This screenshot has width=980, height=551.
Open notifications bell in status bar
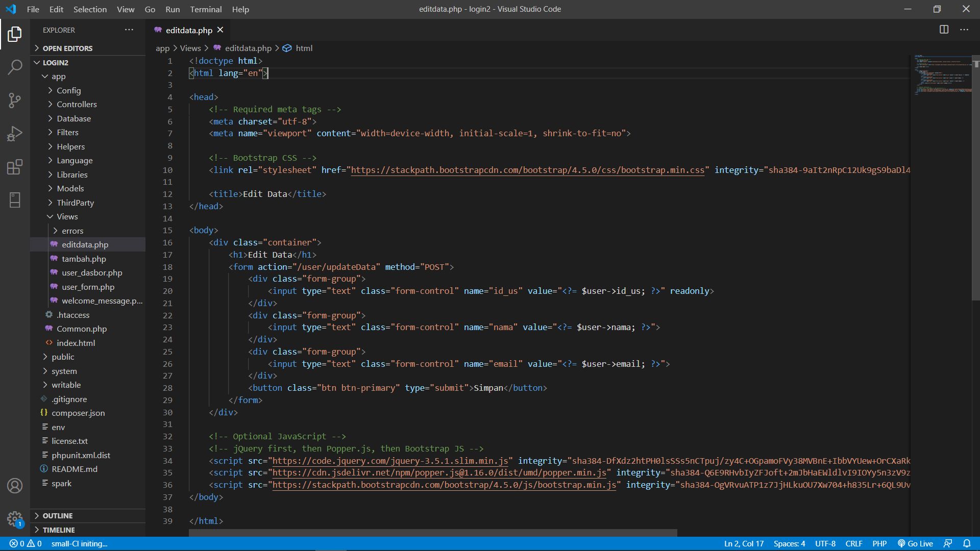coord(967,543)
